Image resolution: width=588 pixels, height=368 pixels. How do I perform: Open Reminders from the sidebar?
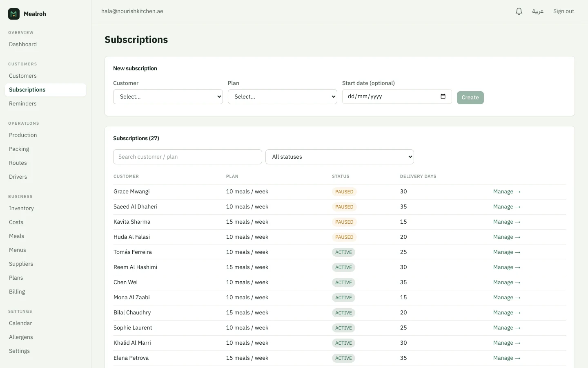(23, 103)
